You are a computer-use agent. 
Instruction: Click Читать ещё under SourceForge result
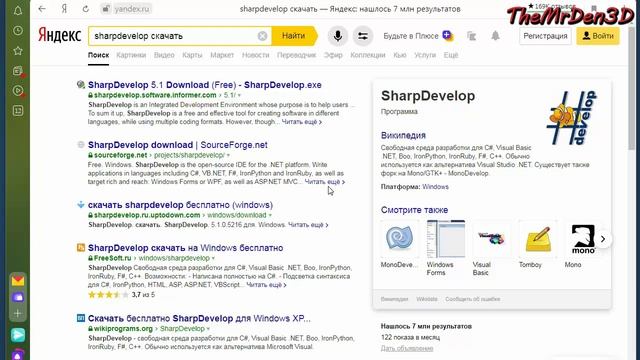point(325,182)
